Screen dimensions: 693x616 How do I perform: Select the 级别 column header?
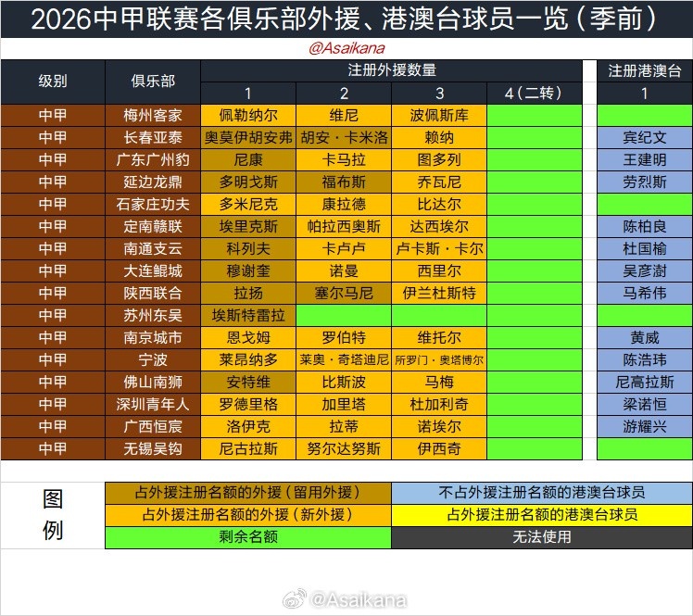53,82
